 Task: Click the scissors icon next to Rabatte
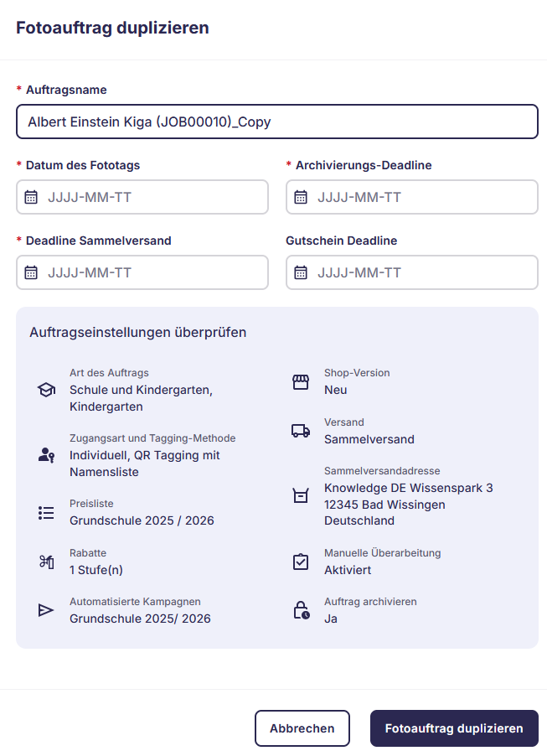coord(46,562)
